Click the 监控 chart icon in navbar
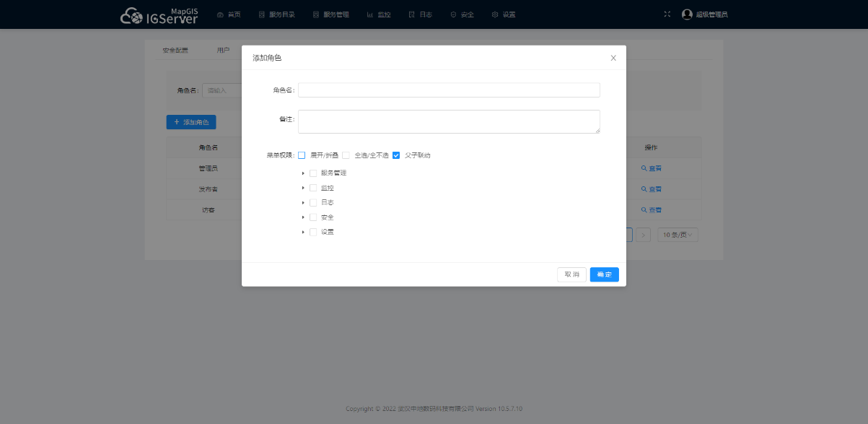Screen dimensions: 868x424 coord(370,14)
